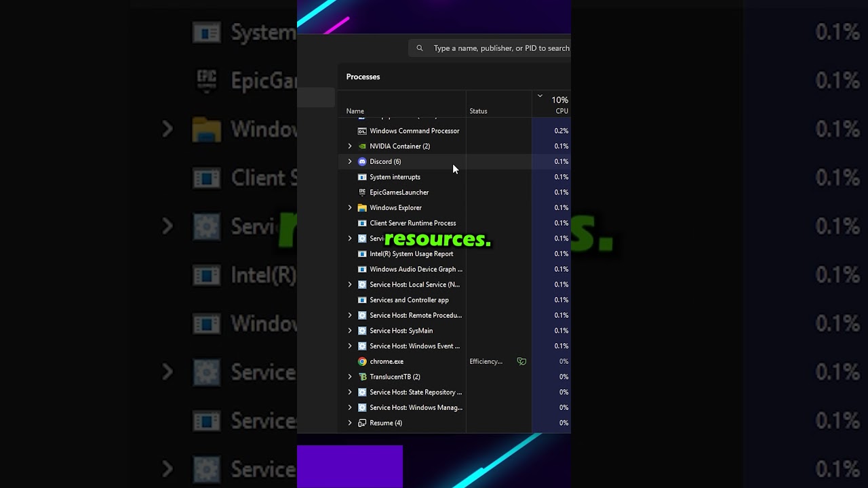Select the Discord (6) process name
868x488 pixels.
385,162
